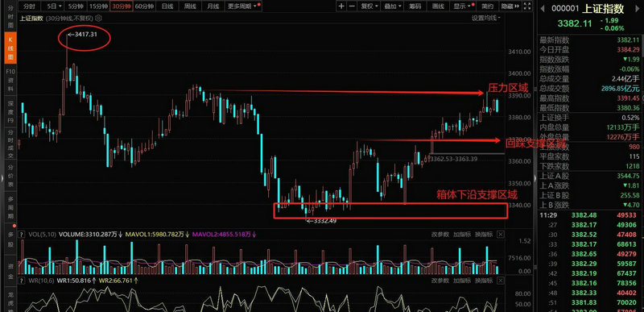Switch to the 分时 period tab
The height and width of the screenshot is (312, 644).
[x=29, y=6]
